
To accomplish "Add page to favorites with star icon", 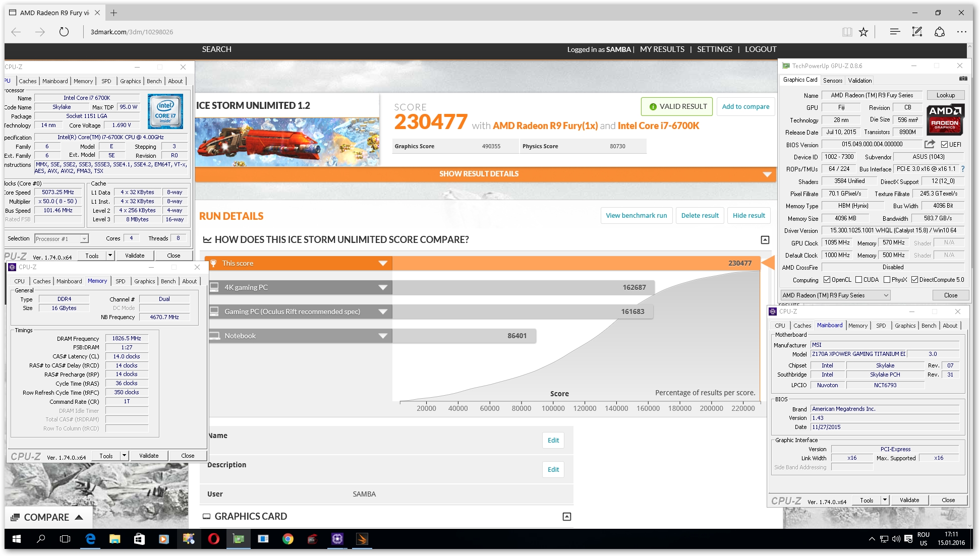I will [863, 32].
